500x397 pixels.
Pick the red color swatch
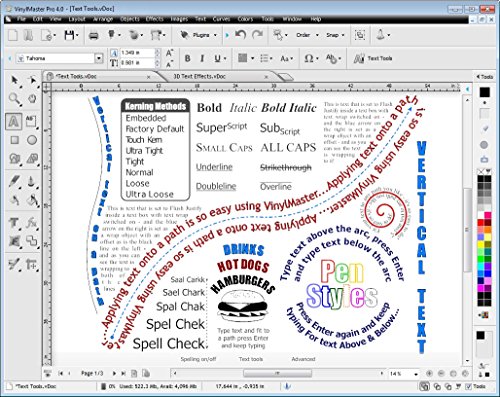[x=480, y=223]
